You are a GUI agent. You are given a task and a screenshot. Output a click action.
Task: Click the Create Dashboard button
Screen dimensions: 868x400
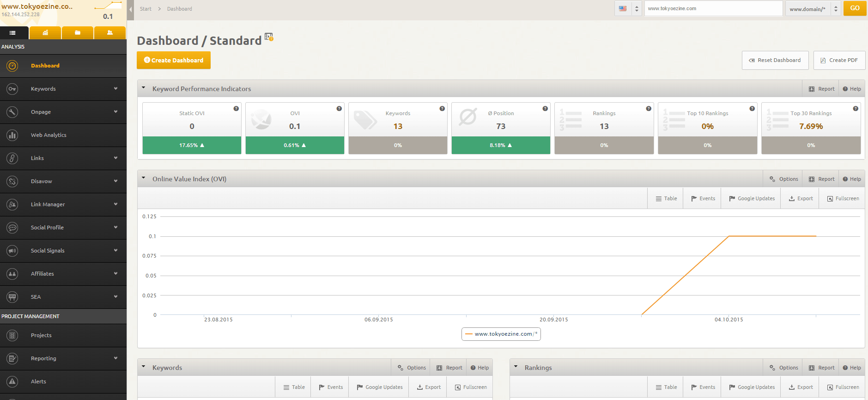[x=174, y=60]
